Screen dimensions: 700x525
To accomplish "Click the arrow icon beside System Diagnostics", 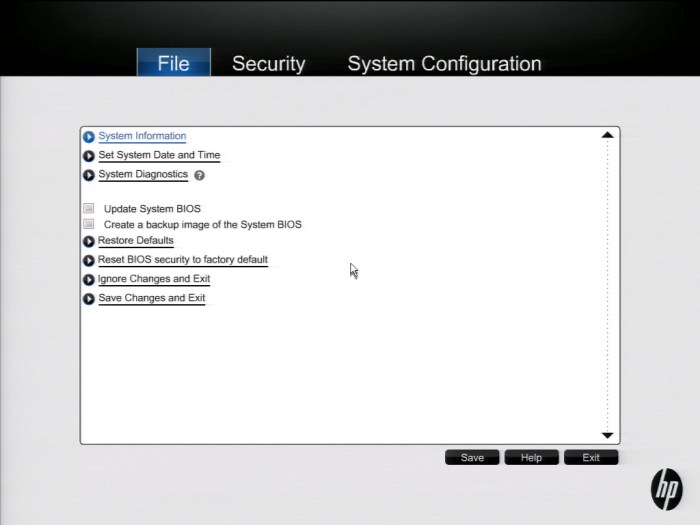I will [x=89, y=175].
